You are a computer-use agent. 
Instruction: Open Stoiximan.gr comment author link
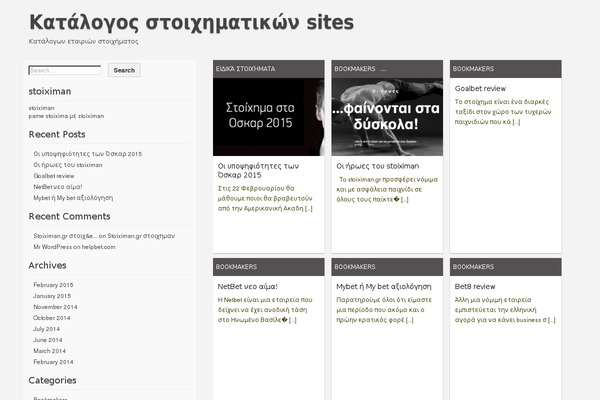(65, 236)
